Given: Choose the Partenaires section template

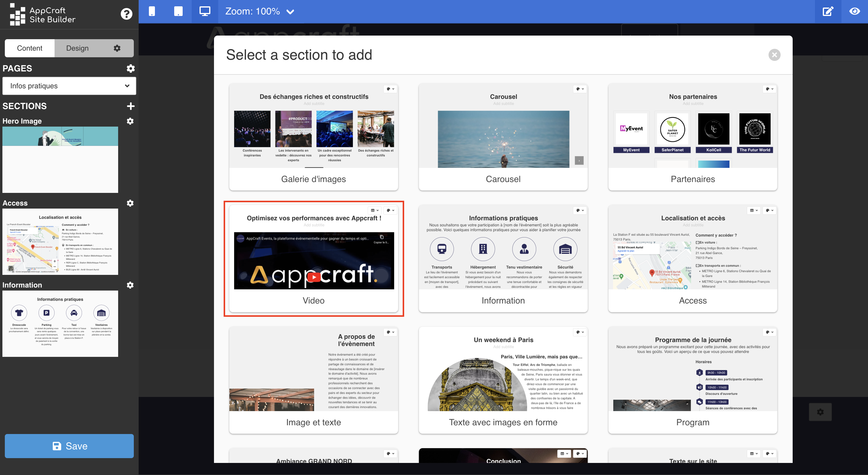Looking at the screenshot, I should [x=693, y=137].
